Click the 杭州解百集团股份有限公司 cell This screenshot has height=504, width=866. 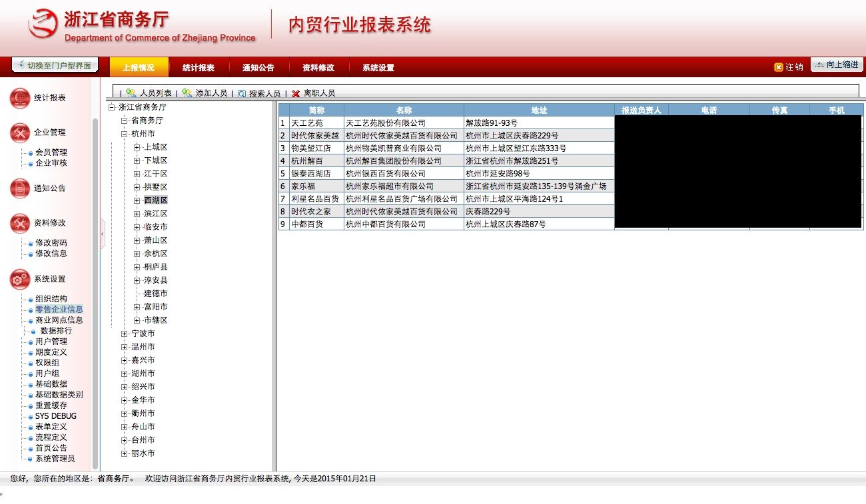click(404, 161)
